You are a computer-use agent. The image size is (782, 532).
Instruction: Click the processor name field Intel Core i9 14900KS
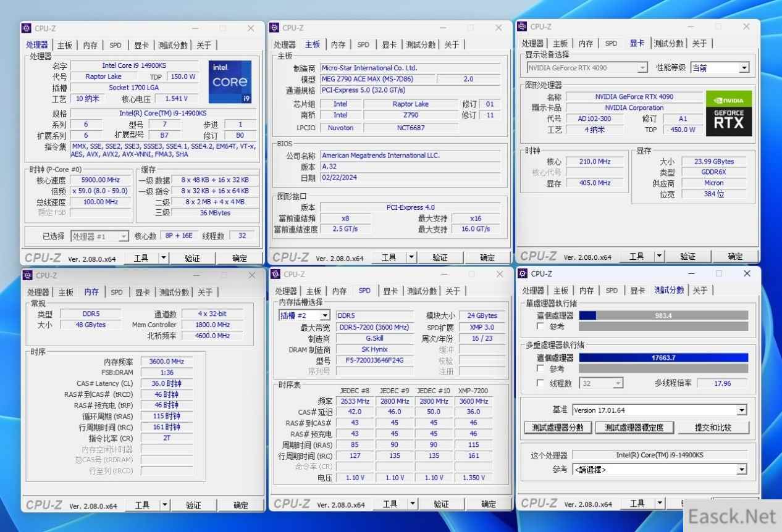pyautogui.click(x=135, y=65)
